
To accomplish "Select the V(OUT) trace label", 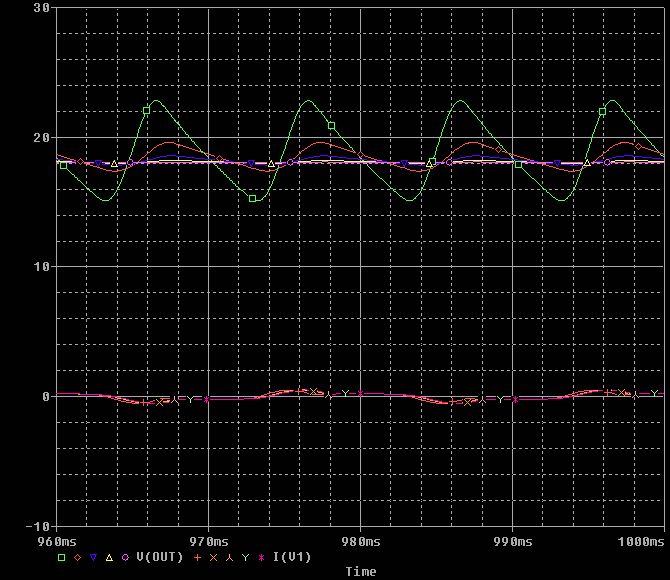I will (159, 557).
